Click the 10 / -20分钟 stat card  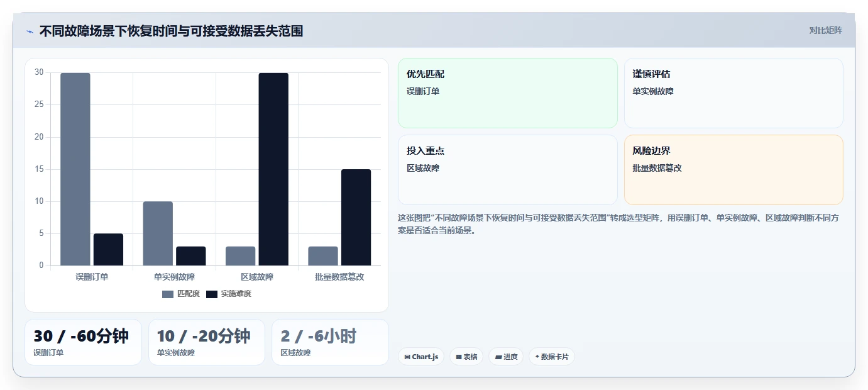pos(207,342)
